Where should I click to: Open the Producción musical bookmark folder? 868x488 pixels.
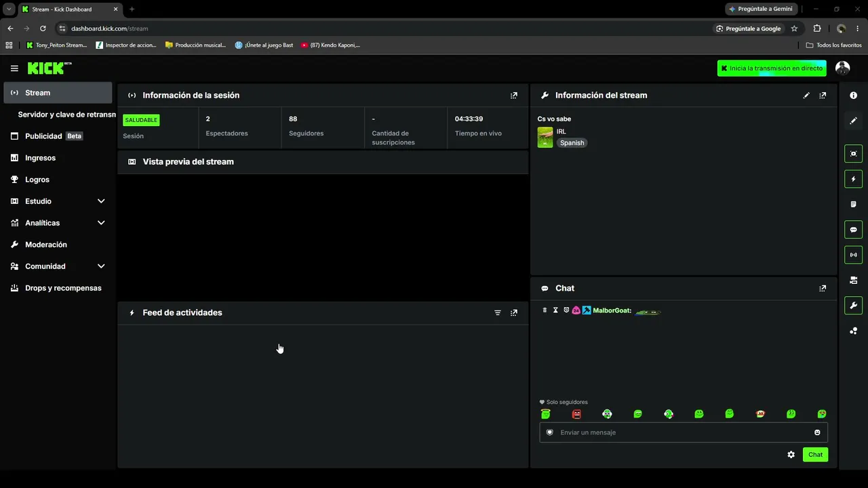click(196, 45)
